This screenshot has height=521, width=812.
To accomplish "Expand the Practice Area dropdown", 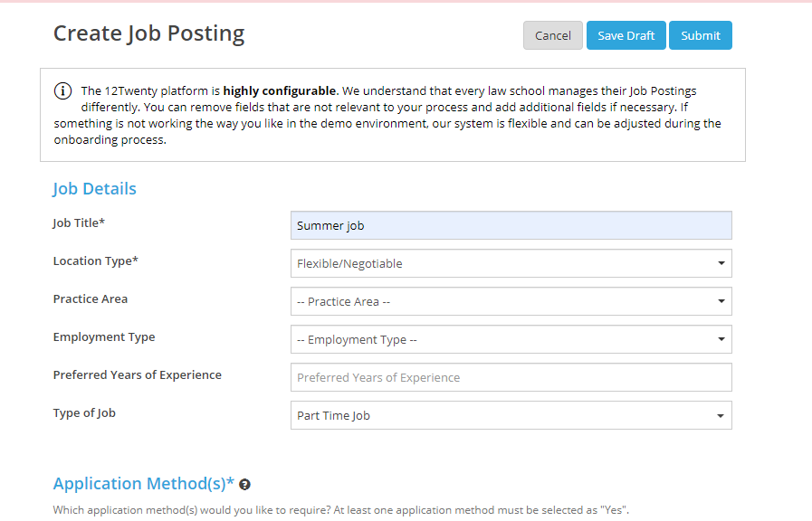I will (x=511, y=301).
